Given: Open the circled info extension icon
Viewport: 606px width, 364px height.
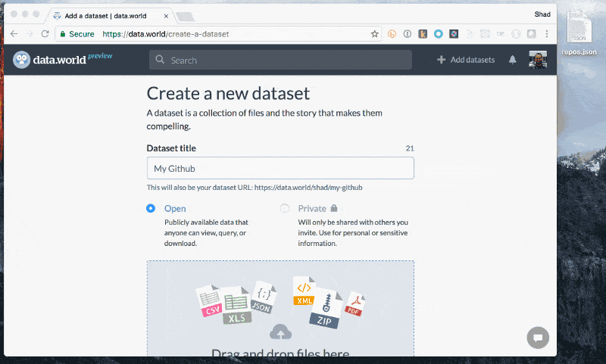Looking at the screenshot, I should (408, 34).
